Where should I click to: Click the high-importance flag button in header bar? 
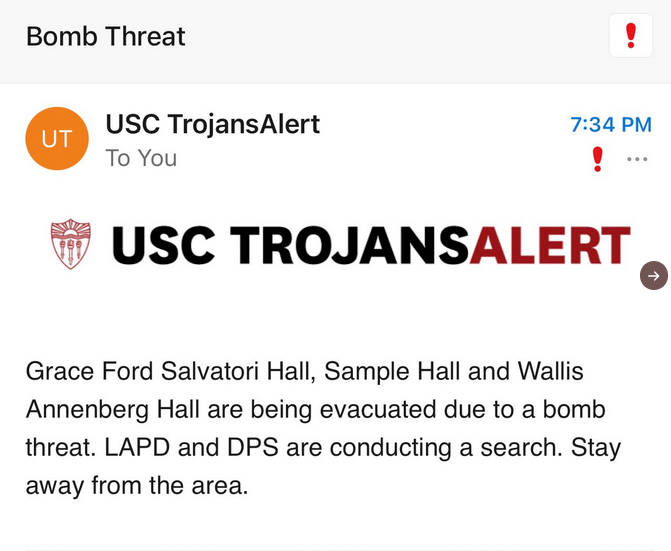pyautogui.click(x=631, y=36)
